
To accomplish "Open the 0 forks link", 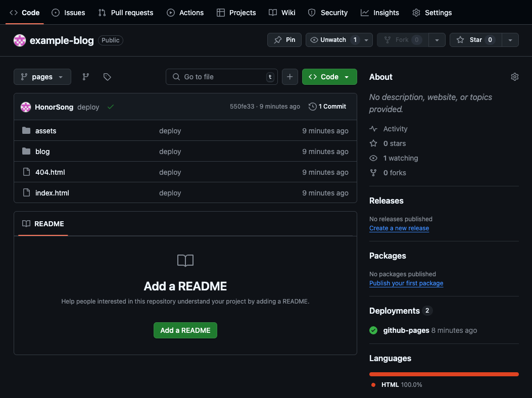I will [395, 172].
